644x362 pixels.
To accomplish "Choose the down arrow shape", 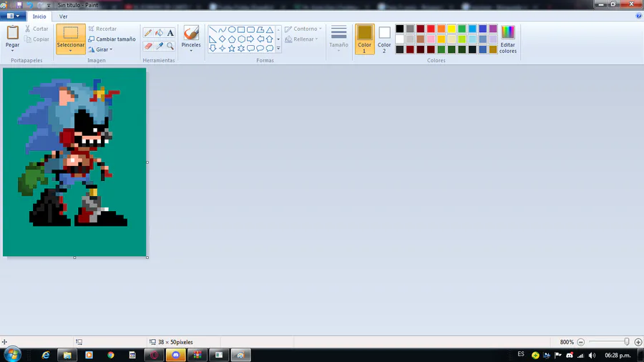I will click(213, 49).
